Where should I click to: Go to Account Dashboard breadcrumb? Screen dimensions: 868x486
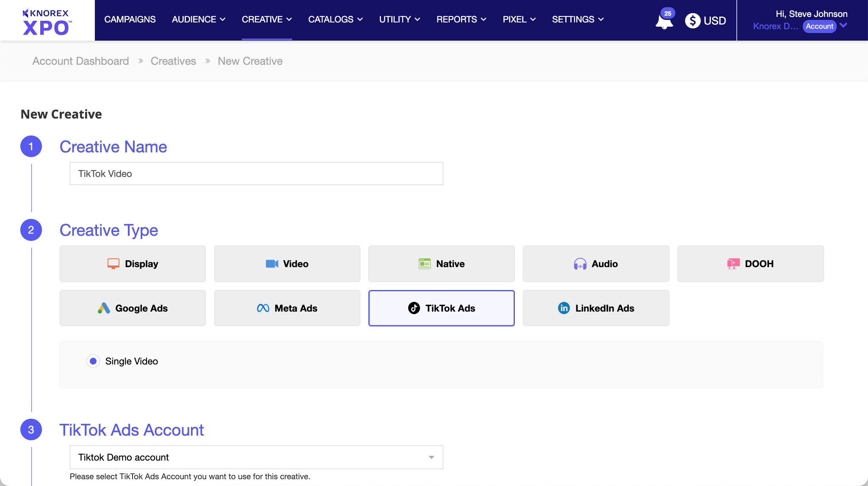click(x=80, y=61)
